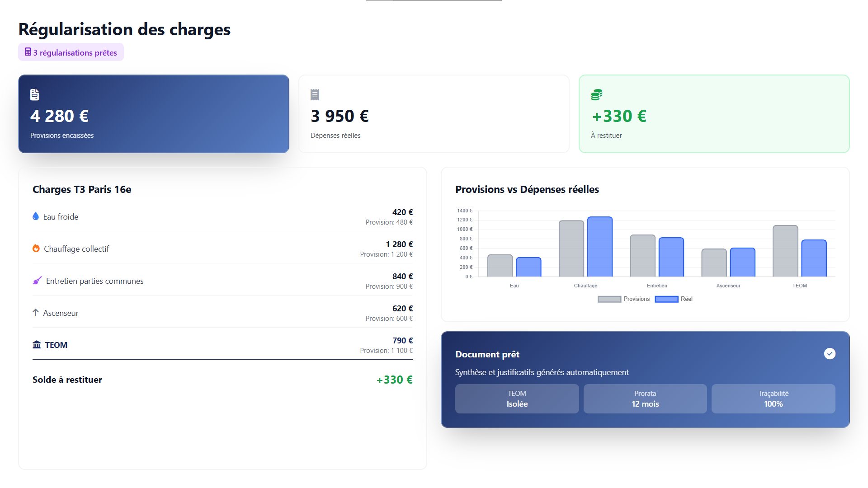Screen dimensions: 868x488
Task: Click the Régularisation des charges page title
Action: tap(124, 29)
